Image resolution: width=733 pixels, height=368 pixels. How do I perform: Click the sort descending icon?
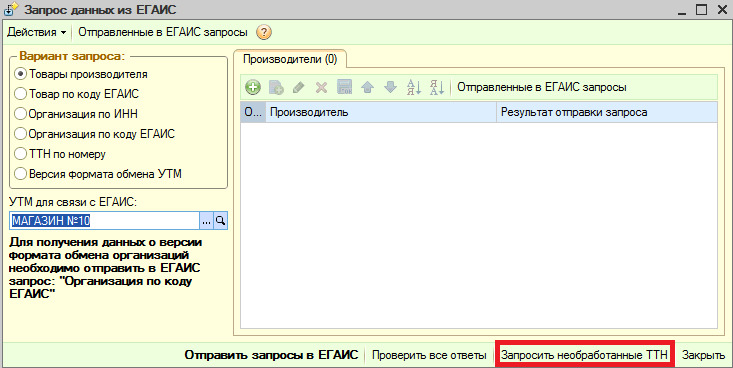tap(437, 87)
